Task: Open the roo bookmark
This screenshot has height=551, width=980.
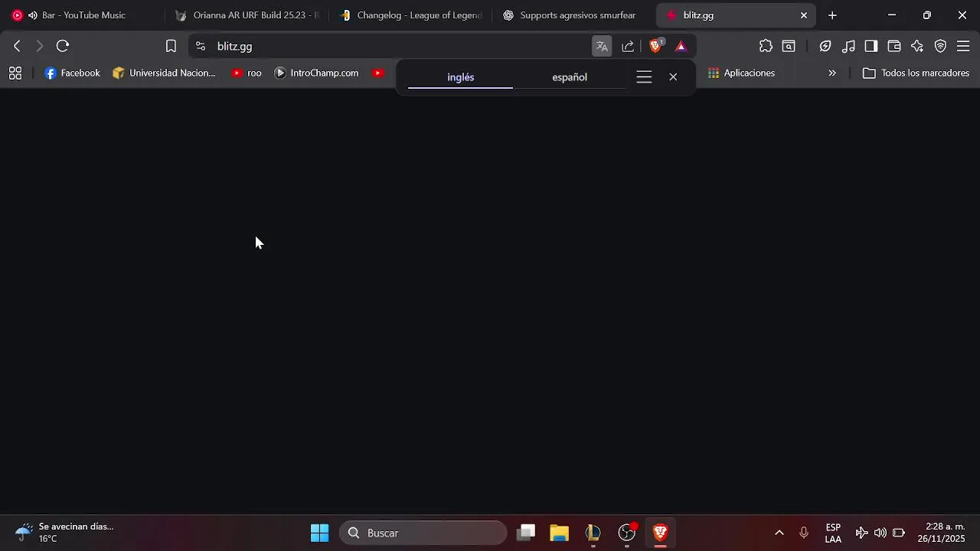Action: pyautogui.click(x=247, y=73)
